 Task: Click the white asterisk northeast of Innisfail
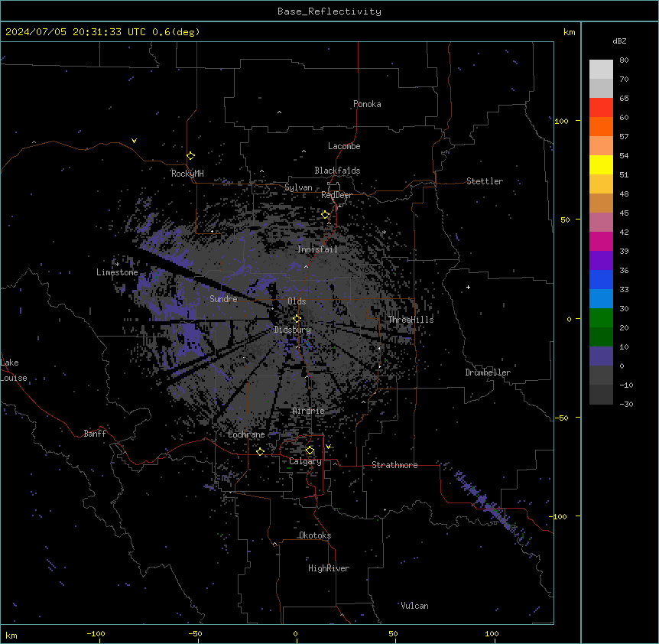pyautogui.click(x=384, y=232)
